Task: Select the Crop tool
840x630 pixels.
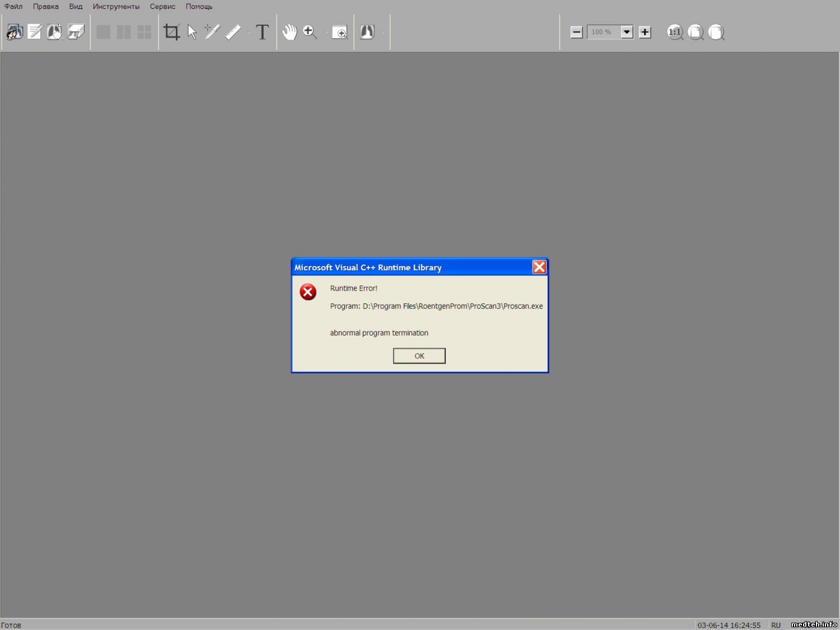Action: pyautogui.click(x=171, y=32)
